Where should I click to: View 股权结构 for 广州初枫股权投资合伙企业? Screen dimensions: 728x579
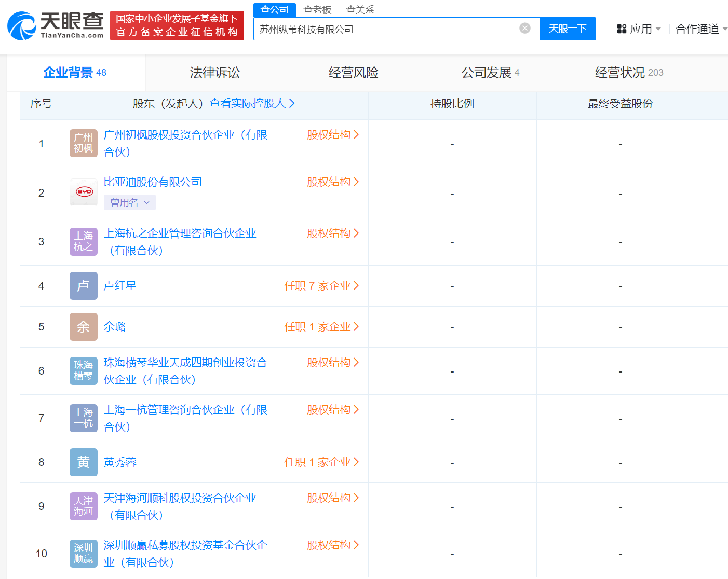(333, 135)
